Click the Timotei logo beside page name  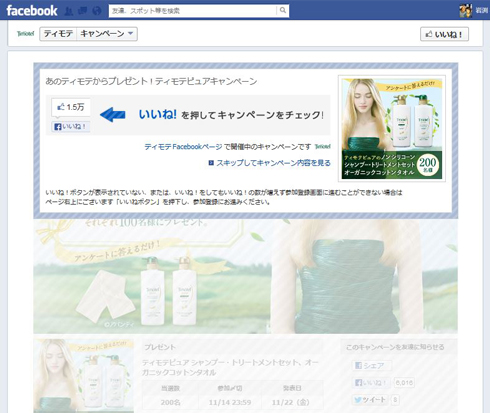[26, 34]
